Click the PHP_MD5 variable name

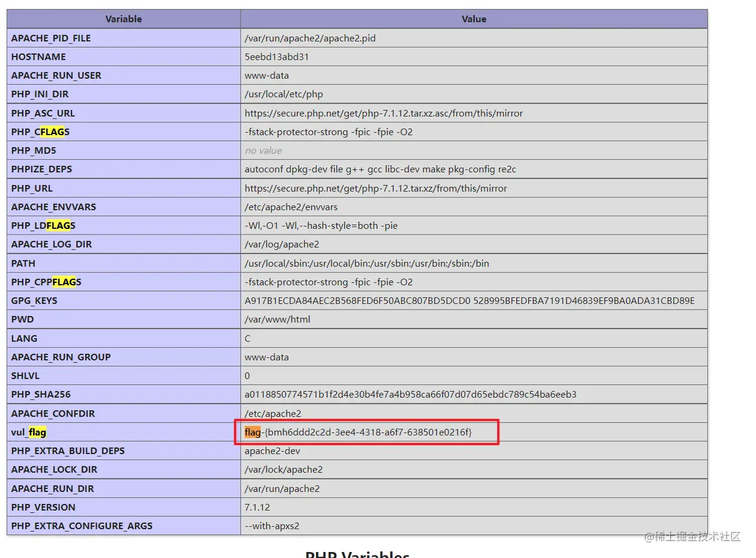pyautogui.click(x=34, y=151)
